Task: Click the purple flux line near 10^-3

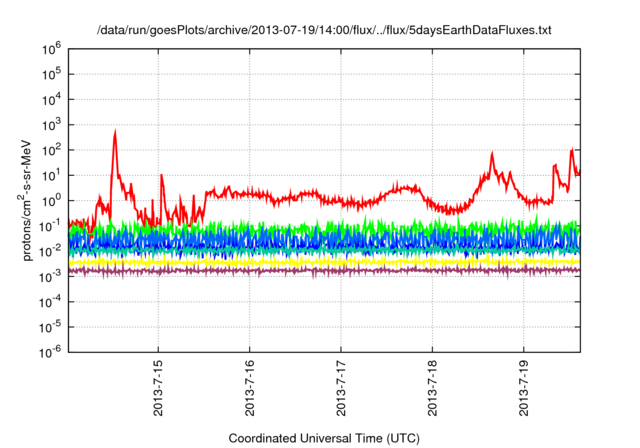Action: 324,270
